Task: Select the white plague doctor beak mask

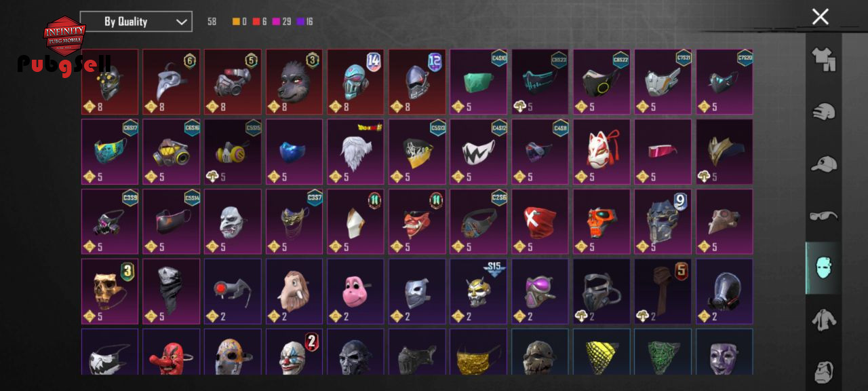Action: coord(171,81)
